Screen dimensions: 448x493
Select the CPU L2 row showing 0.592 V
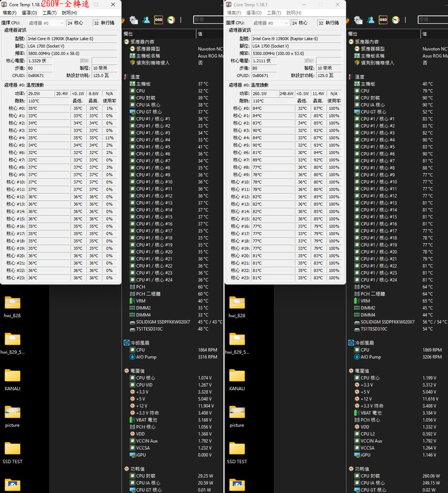(397, 434)
